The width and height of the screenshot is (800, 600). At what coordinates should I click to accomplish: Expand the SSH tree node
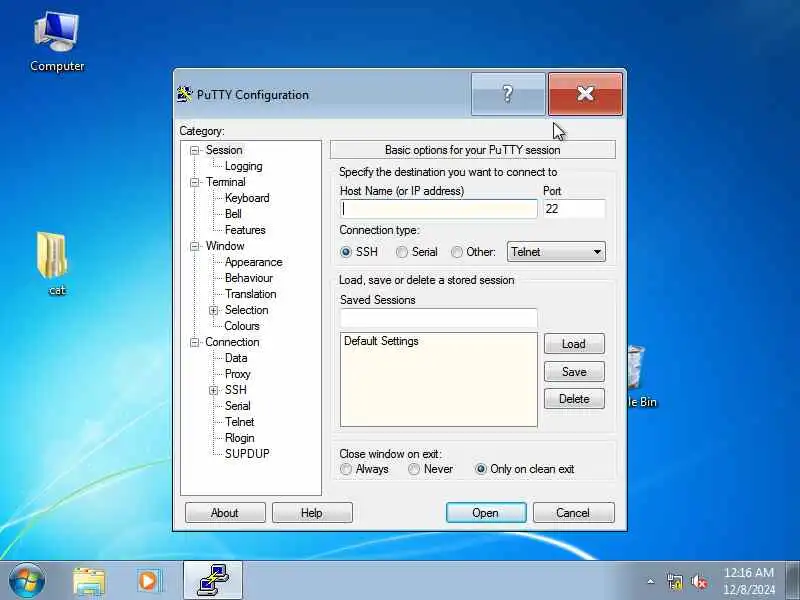[213, 390]
